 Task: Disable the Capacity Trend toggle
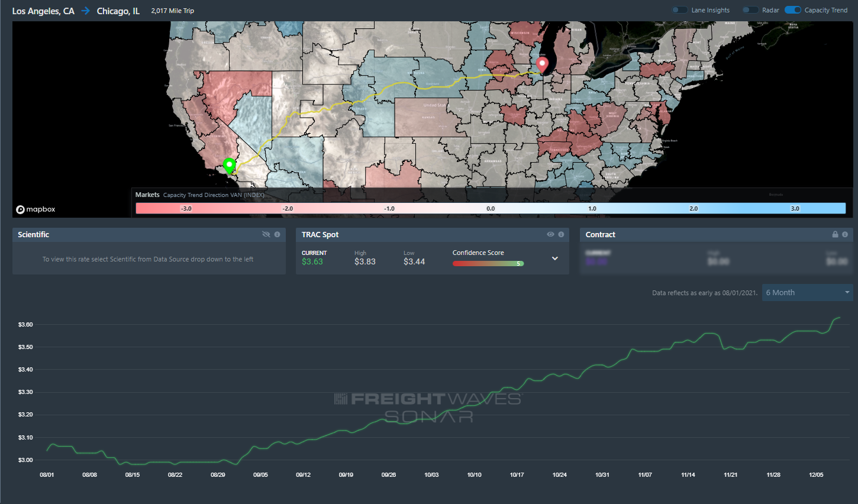(793, 10)
